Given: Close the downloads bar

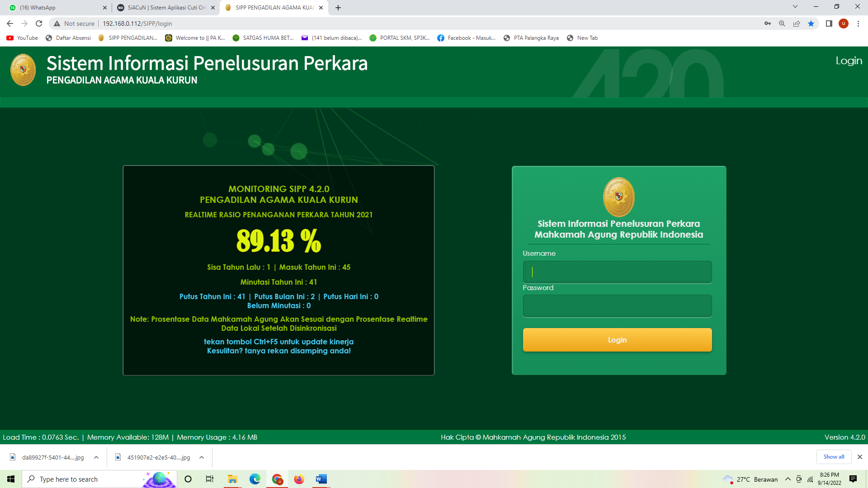Looking at the screenshot, I should (860, 457).
